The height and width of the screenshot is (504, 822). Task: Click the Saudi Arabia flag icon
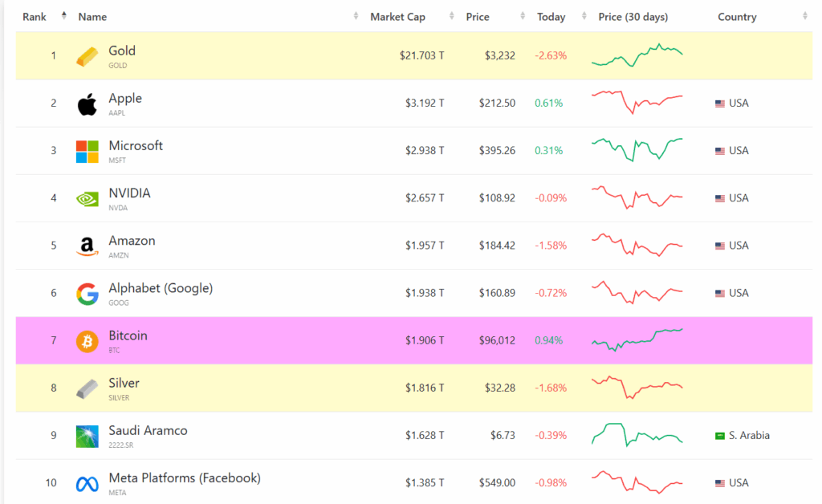pos(720,436)
